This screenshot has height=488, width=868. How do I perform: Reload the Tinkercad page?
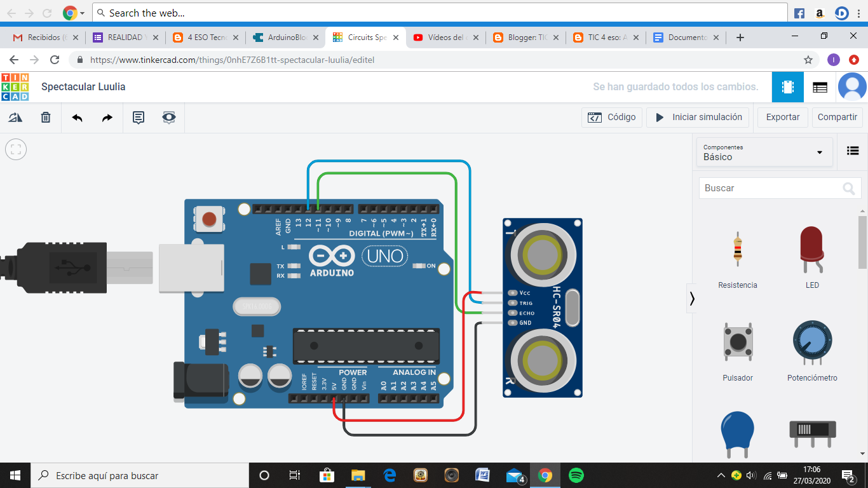(x=55, y=60)
